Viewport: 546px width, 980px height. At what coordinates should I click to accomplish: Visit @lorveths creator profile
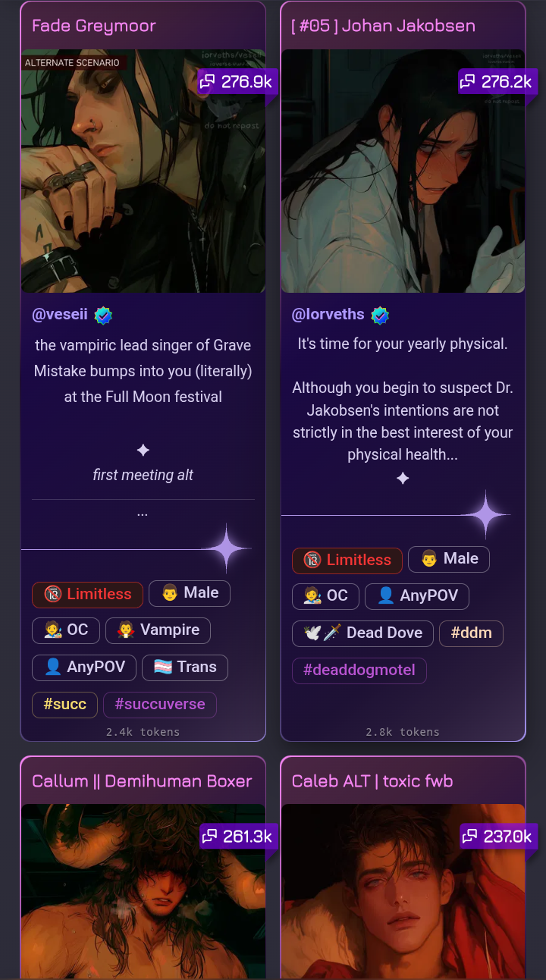coord(328,314)
